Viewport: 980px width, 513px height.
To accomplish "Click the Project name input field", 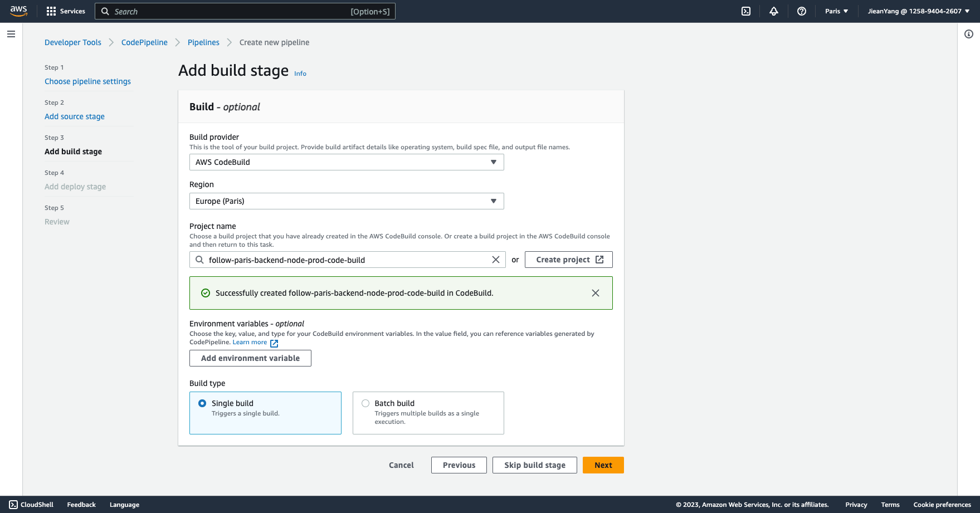I will point(348,260).
